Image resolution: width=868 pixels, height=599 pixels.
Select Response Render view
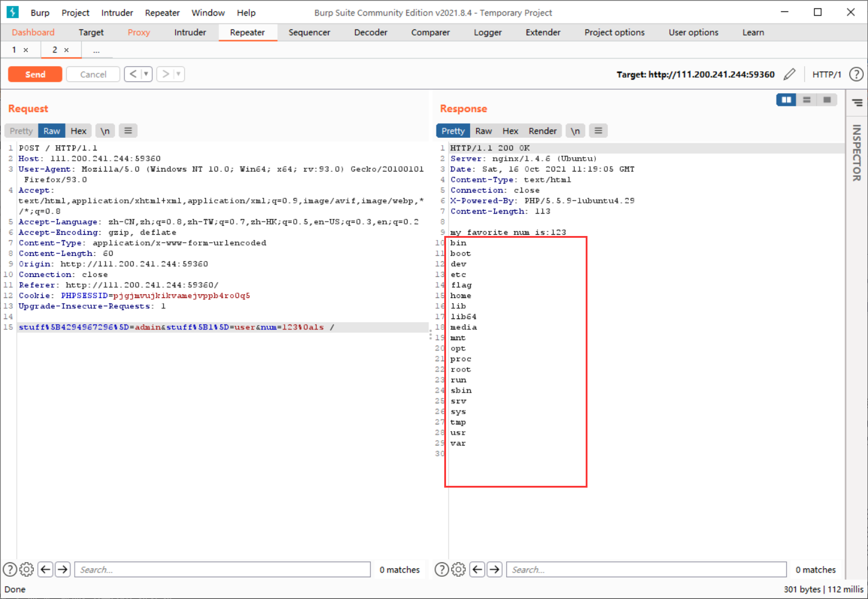542,131
